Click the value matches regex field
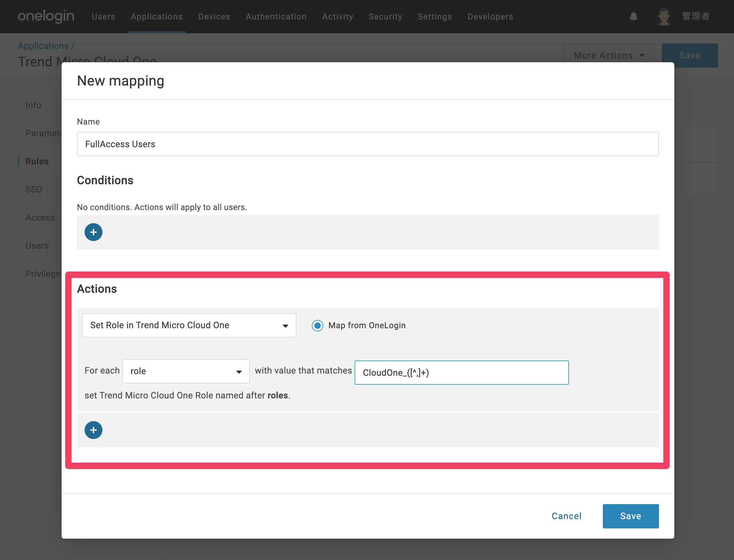 [x=461, y=372]
